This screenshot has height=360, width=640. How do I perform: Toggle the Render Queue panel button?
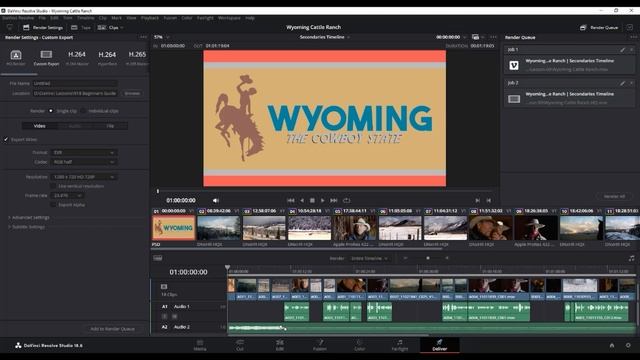coord(599,27)
